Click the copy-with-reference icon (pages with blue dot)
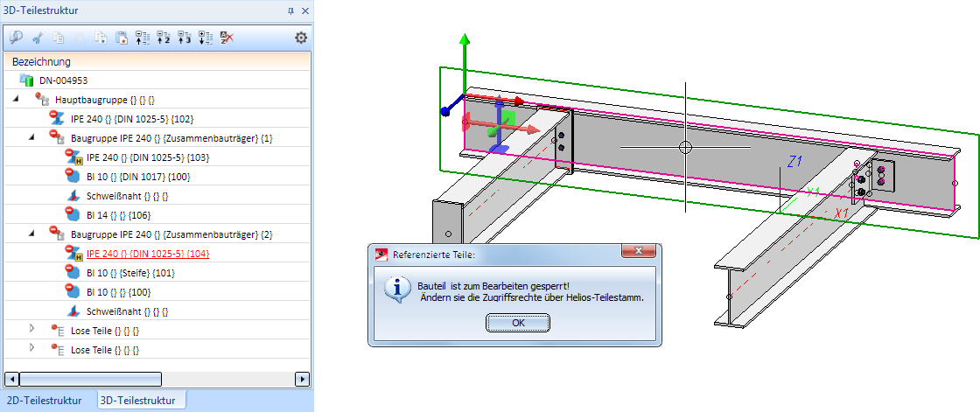 [x=101, y=38]
